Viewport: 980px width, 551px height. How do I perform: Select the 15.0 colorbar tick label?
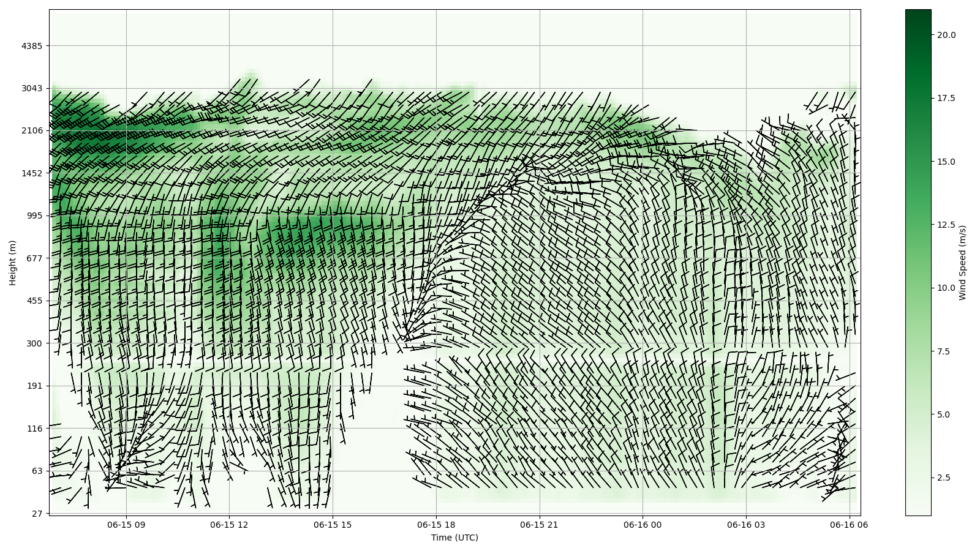click(x=946, y=162)
